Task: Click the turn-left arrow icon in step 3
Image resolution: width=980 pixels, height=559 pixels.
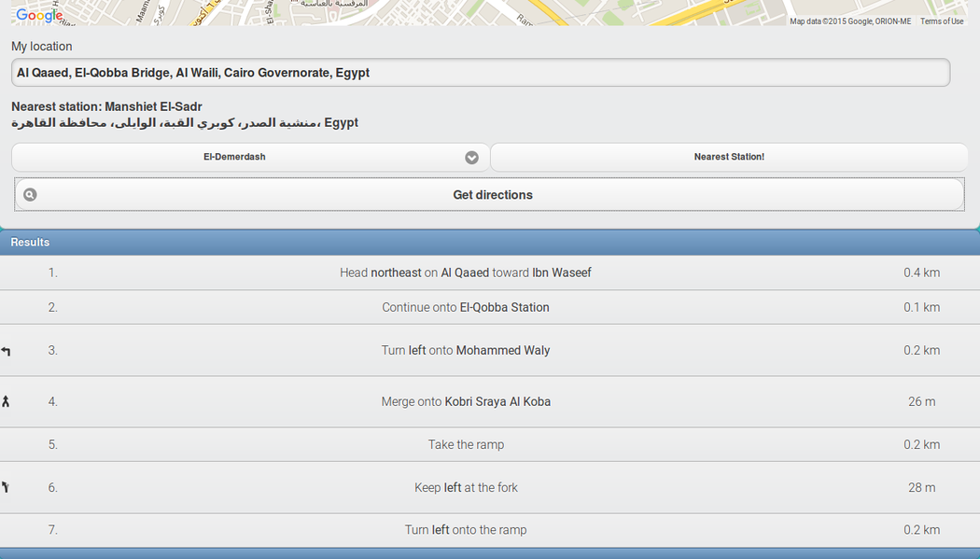Action: 7,351
